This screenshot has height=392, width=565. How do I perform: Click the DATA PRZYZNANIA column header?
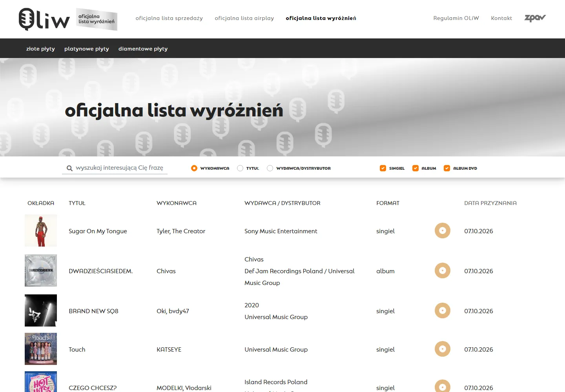(x=490, y=203)
